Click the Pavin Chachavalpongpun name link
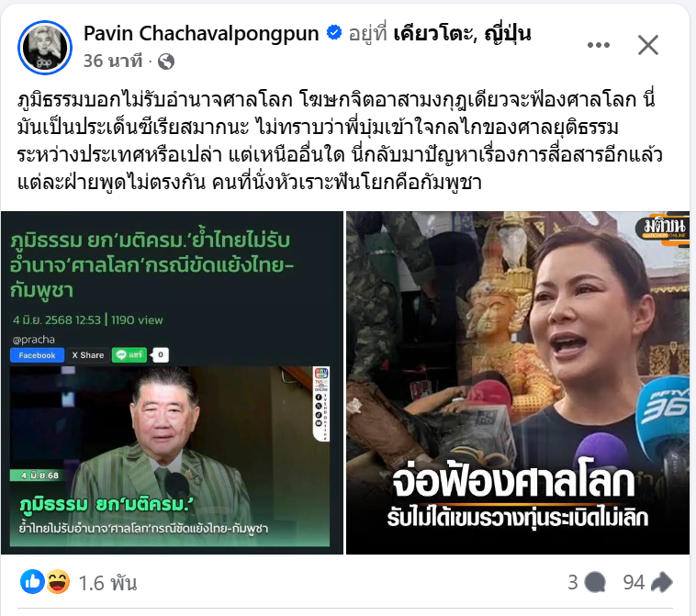Screen dimensions: 696x616 (x=201, y=33)
